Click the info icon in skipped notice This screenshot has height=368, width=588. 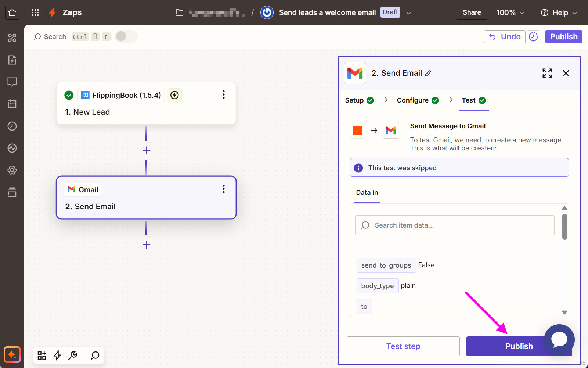click(358, 168)
